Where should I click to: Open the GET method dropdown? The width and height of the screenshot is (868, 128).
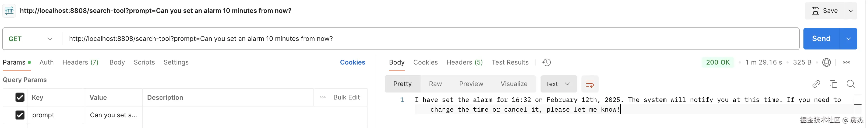(31, 39)
